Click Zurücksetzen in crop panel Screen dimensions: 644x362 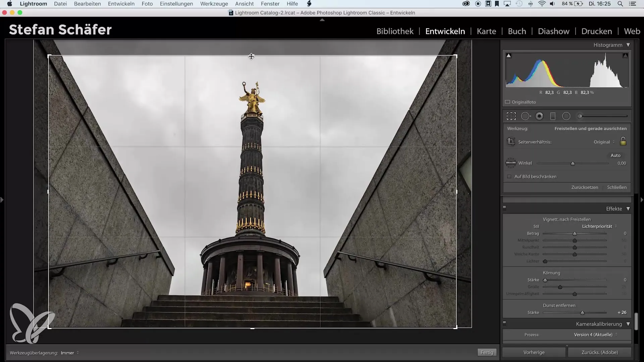585,187
